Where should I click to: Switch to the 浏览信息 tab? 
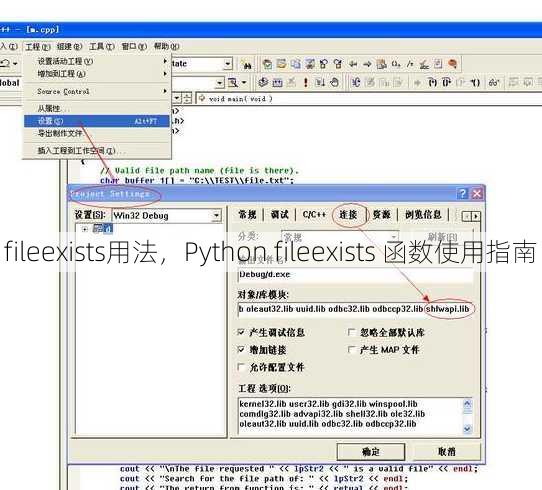(x=423, y=215)
